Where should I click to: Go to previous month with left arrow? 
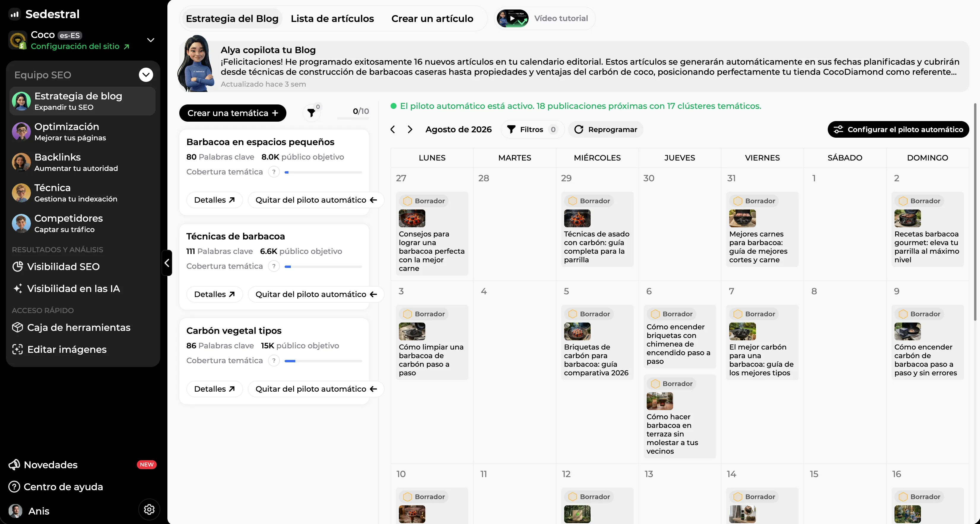[393, 130]
